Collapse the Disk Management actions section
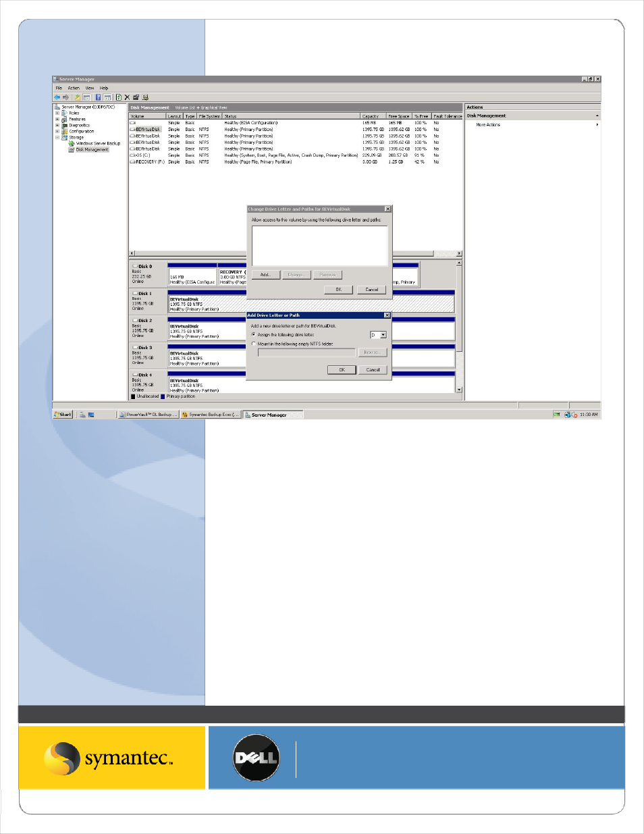Image resolution: width=644 pixels, height=834 pixels. (x=597, y=116)
